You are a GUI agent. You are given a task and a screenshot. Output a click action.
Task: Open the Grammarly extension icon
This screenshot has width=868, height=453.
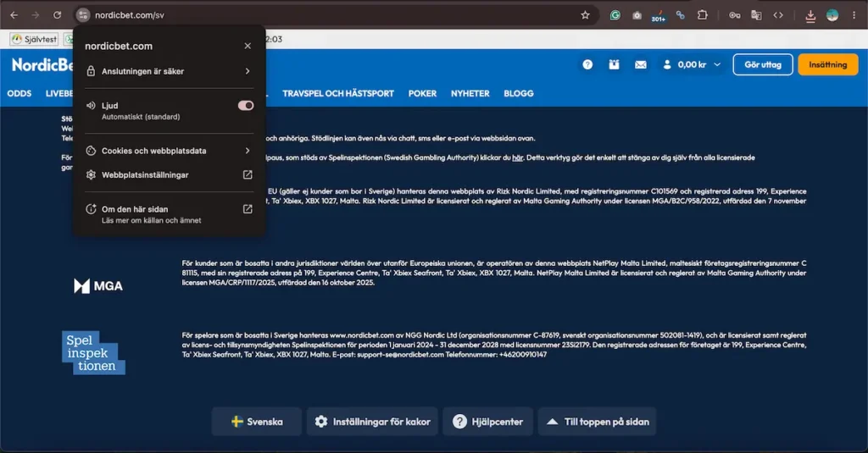tap(615, 15)
